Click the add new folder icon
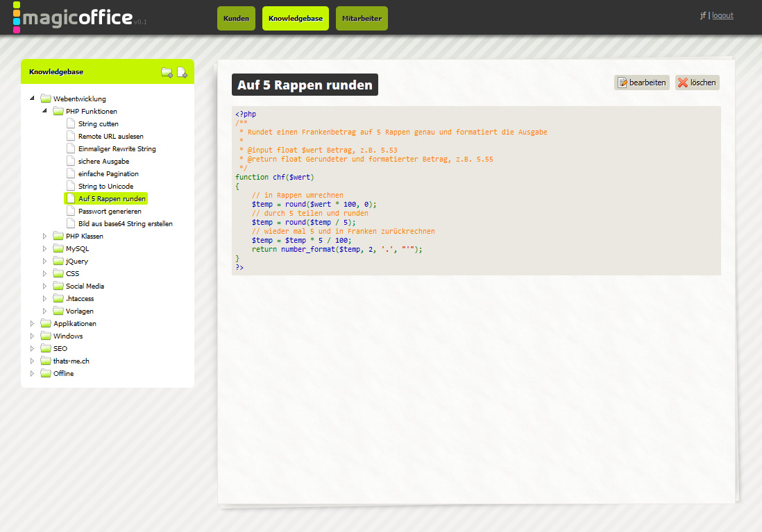This screenshot has height=532, width=762. pos(167,72)
